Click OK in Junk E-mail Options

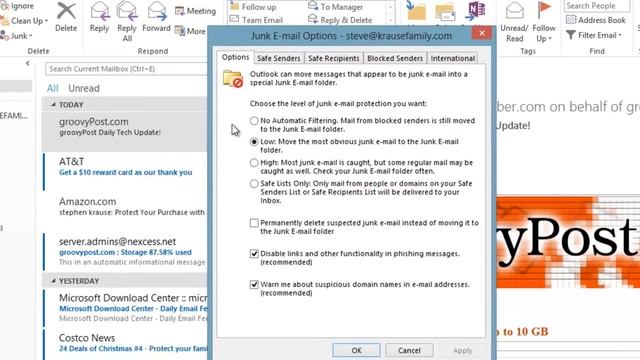coord(356,350)
